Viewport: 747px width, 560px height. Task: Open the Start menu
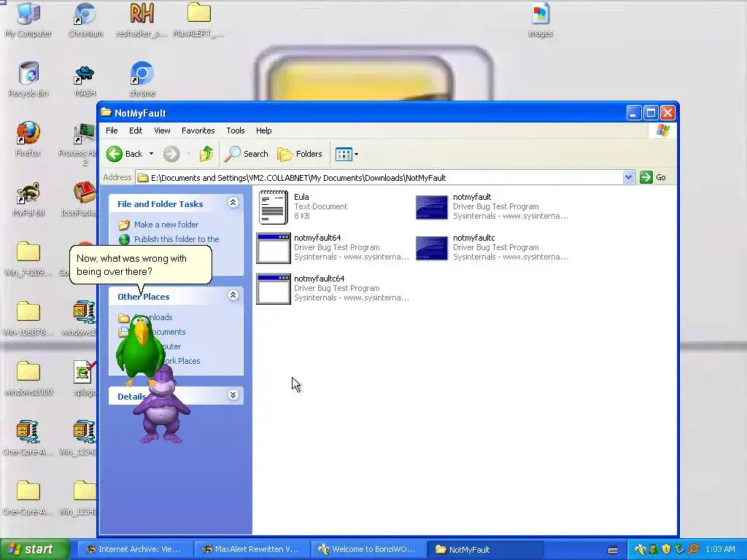[35, 549]
